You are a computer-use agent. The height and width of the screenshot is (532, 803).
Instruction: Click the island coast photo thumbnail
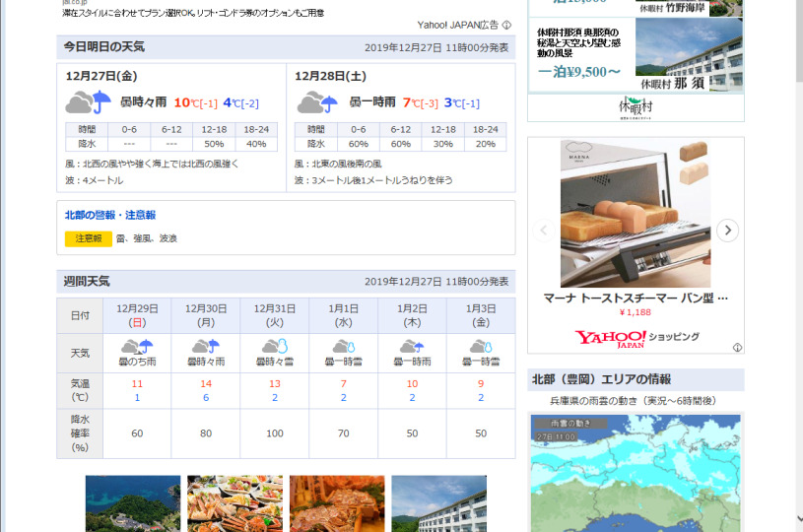pyautogui.click(x=133, y=503)
